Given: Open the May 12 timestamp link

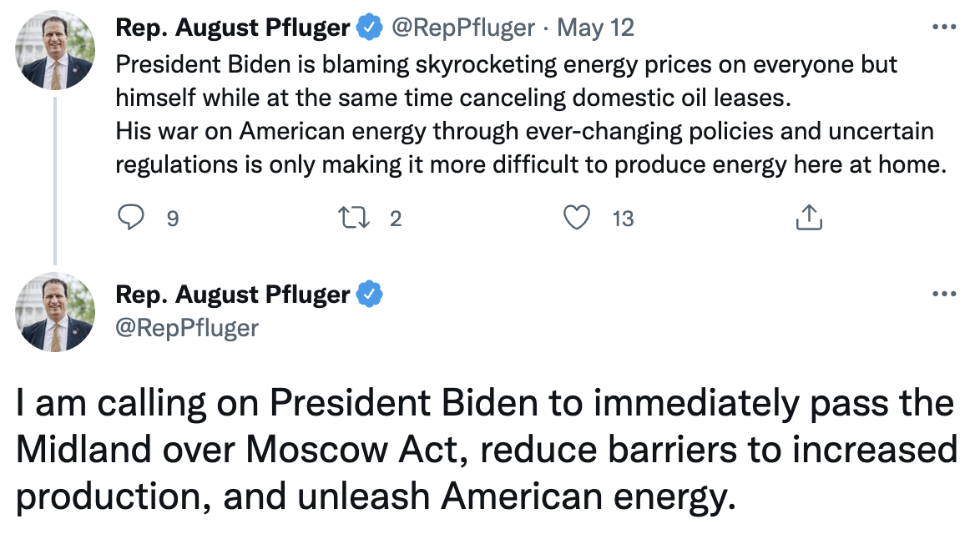Looking at the screenshot, I should click(x=595, y=28).
